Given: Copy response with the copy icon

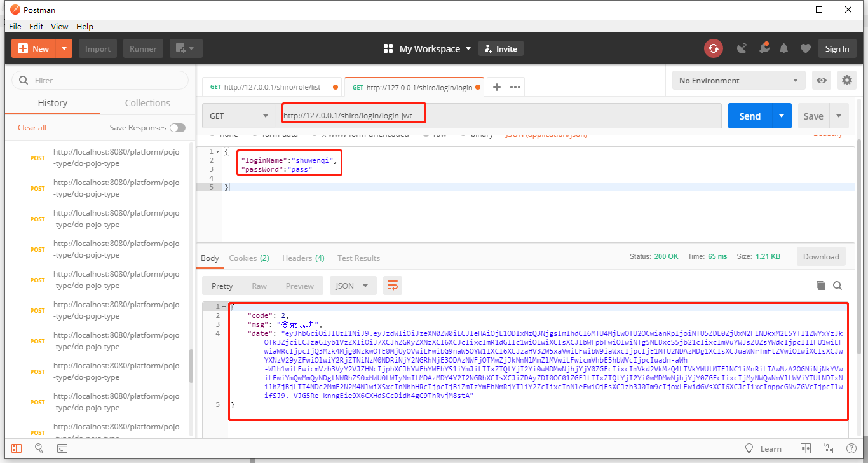Looking at the screenshot, I should click(x=821, y=286).
